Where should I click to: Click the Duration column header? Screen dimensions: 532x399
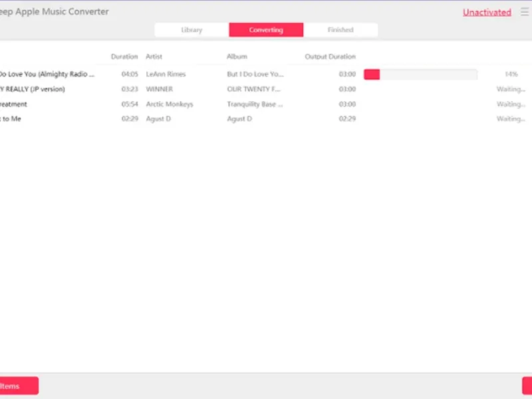coord(124,57)
